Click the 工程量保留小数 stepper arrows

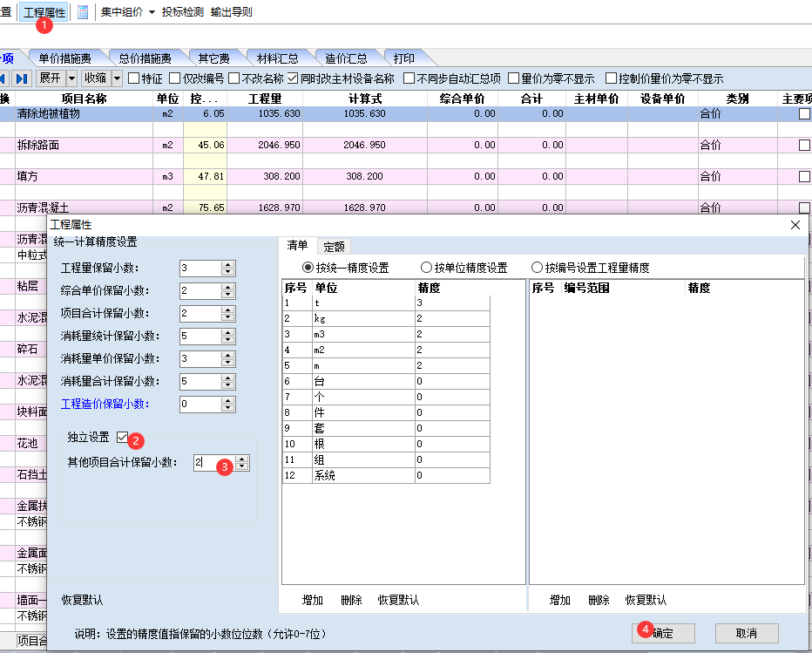pyautogui.click(x=228, y=269)
